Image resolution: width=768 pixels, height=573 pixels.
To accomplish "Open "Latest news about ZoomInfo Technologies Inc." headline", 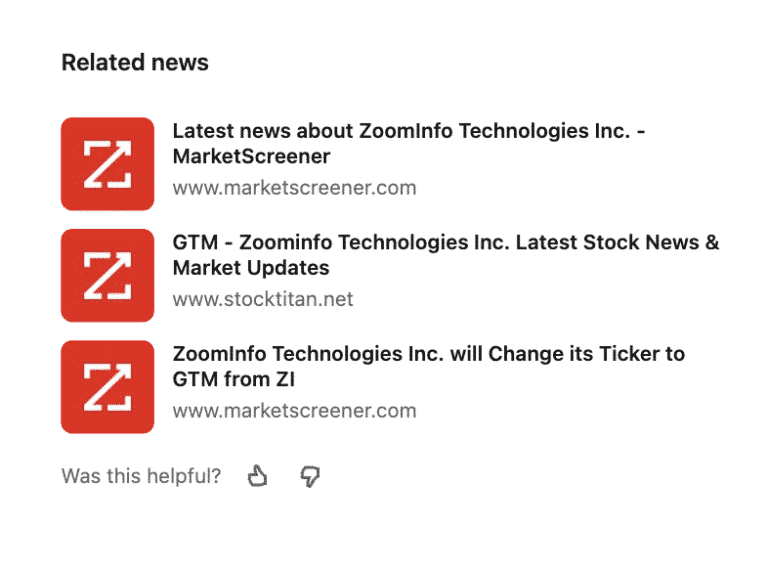I will pos(408,131).
